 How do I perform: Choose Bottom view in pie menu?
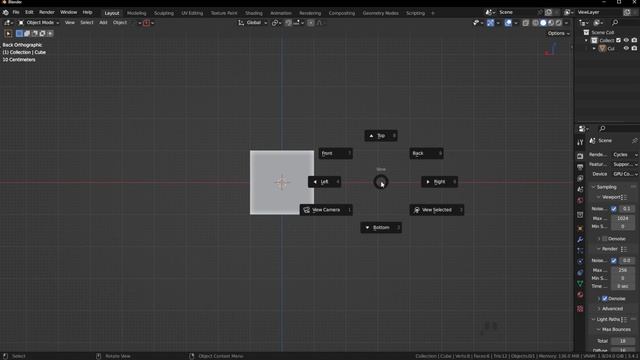(381, 228)
